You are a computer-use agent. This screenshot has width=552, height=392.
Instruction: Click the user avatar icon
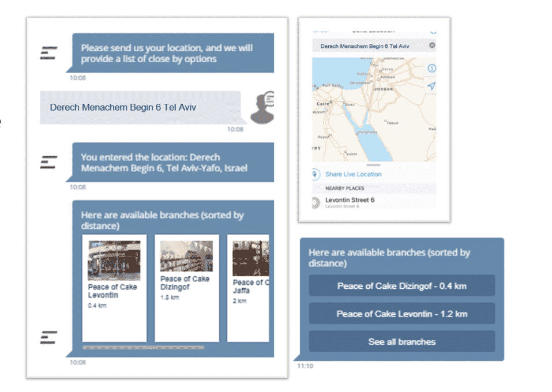pyautogui.click(x=262, y=108)
